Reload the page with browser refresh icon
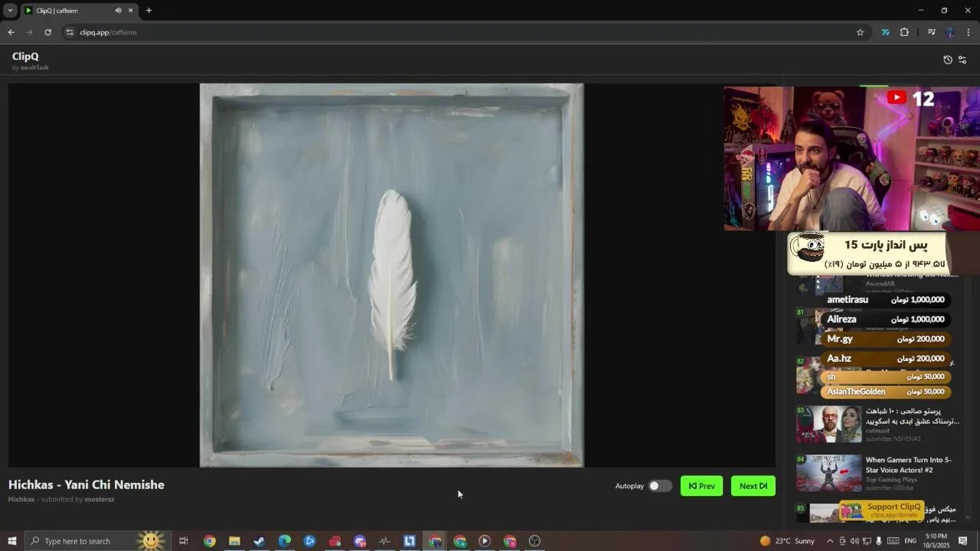Viewport: 980px width, 551px height. pyautogui.click(x=47, y=32)
